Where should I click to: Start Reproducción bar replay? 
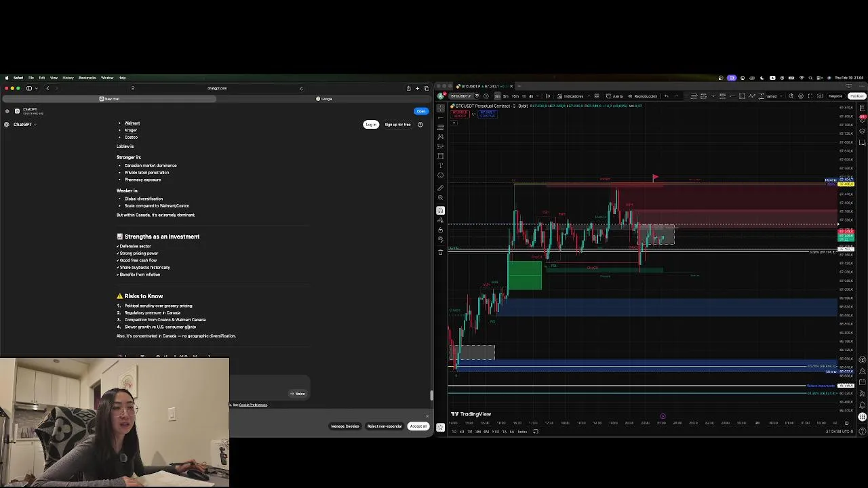pos(642,96)
